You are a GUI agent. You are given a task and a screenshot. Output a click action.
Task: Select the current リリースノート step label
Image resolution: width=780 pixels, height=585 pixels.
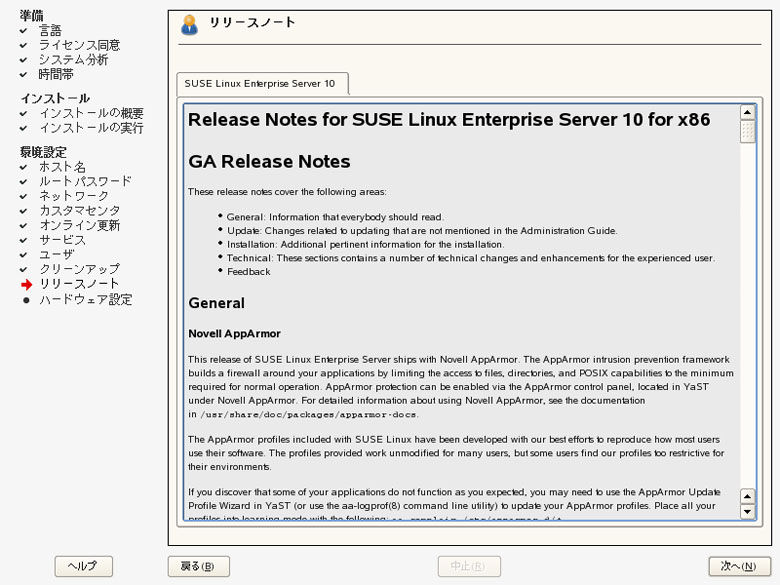point(80,284)
